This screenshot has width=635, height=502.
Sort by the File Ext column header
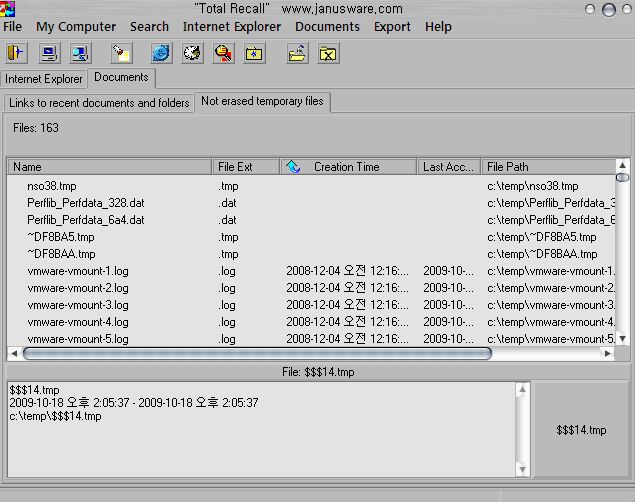pyautogui.click(x=245, y=167)
